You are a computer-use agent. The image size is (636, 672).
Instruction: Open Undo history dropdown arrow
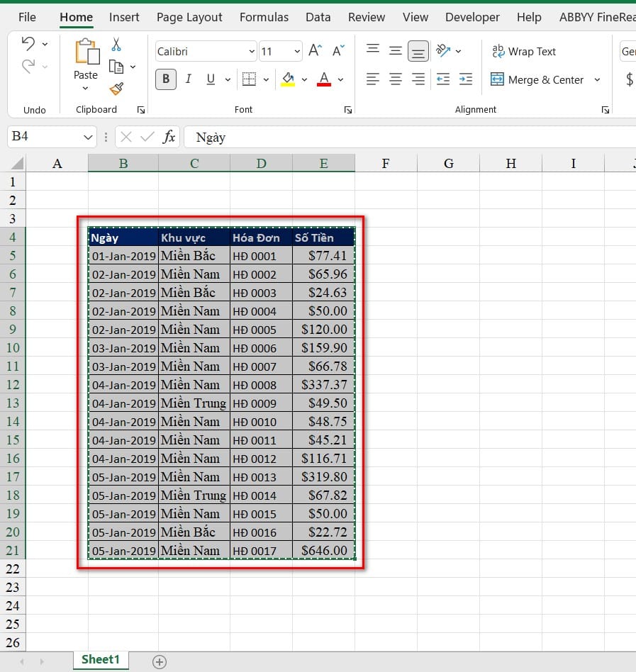pyautogui.click(x=45, y=44)
